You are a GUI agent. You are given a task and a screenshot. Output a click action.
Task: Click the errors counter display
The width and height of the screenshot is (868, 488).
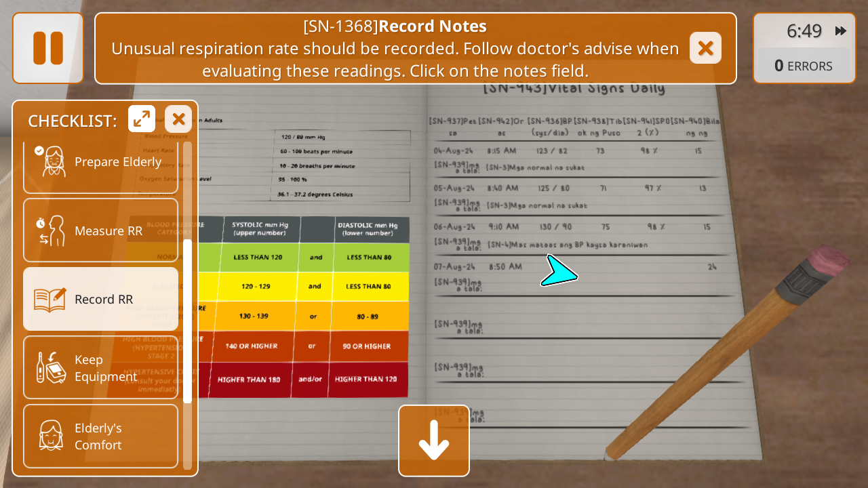804,66
